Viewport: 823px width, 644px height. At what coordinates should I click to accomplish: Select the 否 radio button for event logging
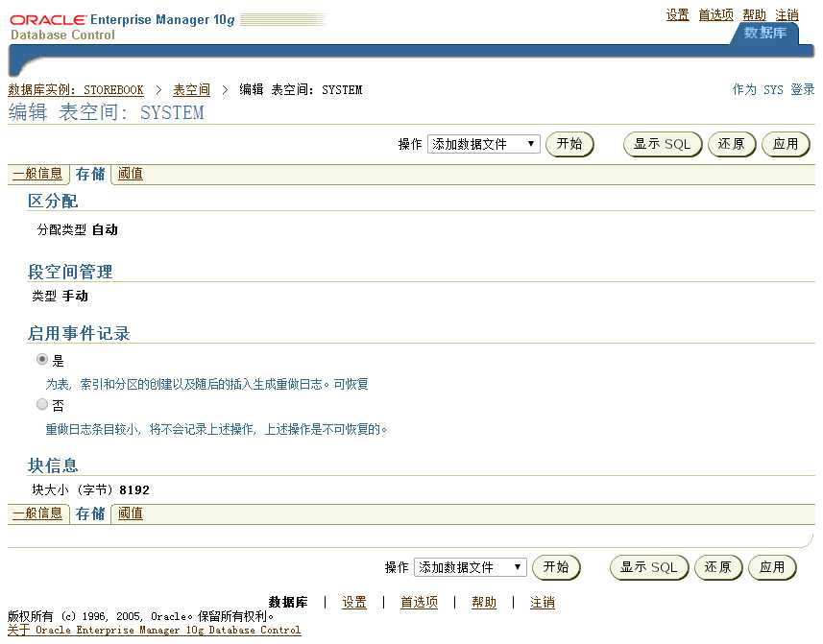pyautogui.click(x=42, y=404)
